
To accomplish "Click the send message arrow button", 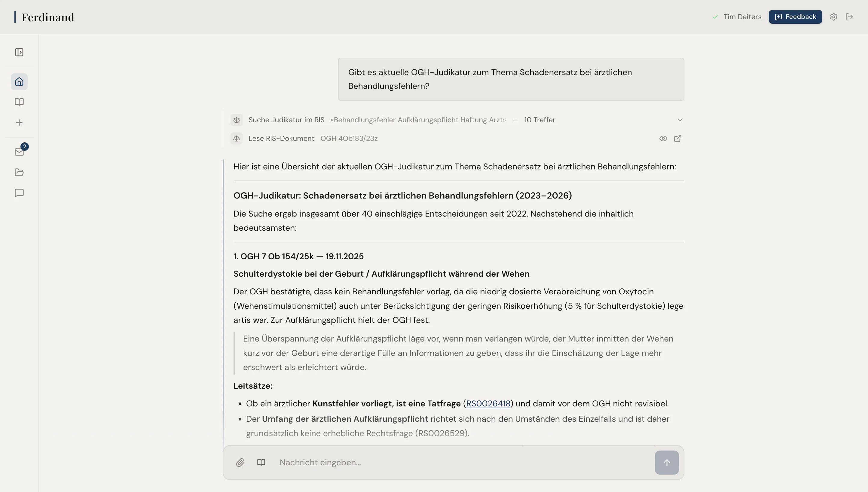I will pos(666,462).
